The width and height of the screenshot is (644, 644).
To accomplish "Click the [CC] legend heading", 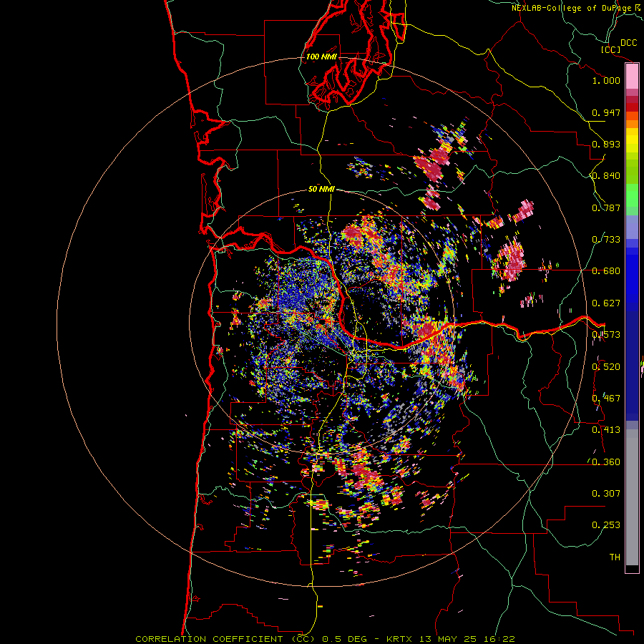I will (x=610, y=49).
